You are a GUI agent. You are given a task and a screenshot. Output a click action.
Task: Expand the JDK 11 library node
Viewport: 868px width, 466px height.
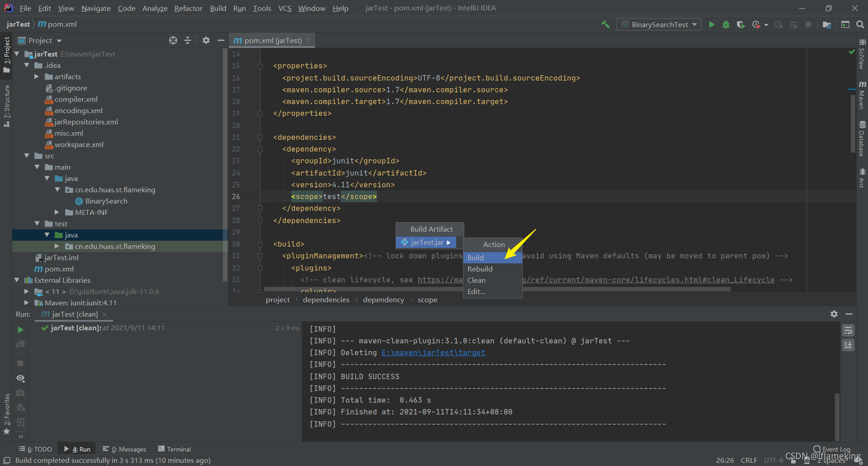[x=27, y=291]
